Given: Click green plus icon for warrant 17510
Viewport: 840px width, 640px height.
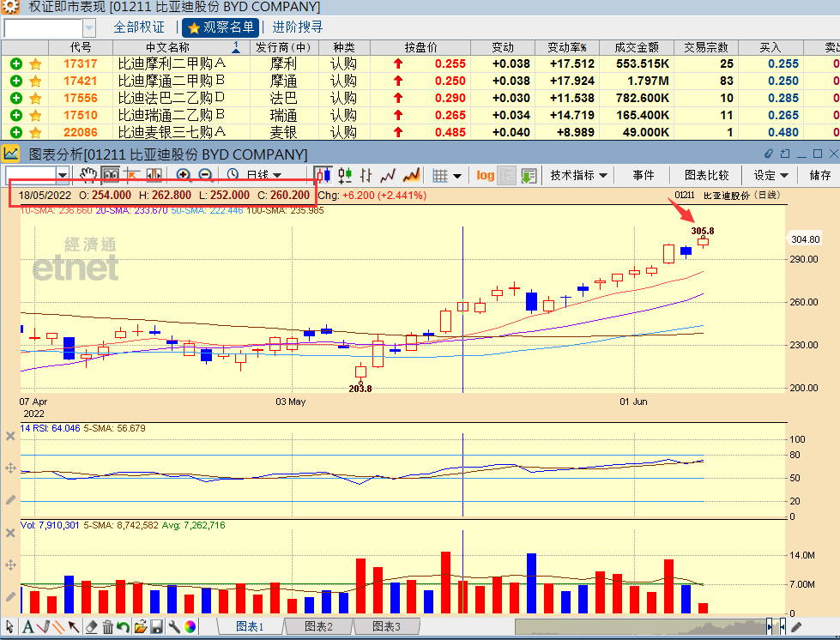Looking at the screenshot, I should coord(16,115).
